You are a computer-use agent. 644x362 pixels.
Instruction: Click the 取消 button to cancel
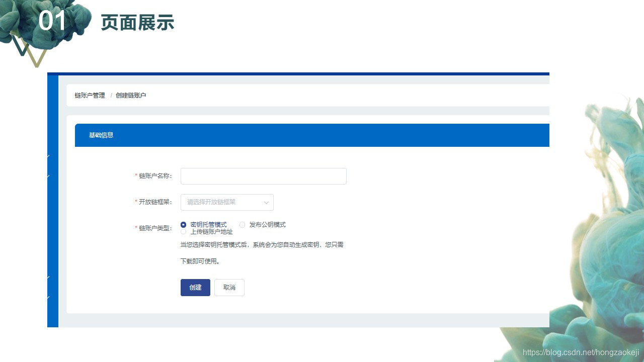[229, 287]
